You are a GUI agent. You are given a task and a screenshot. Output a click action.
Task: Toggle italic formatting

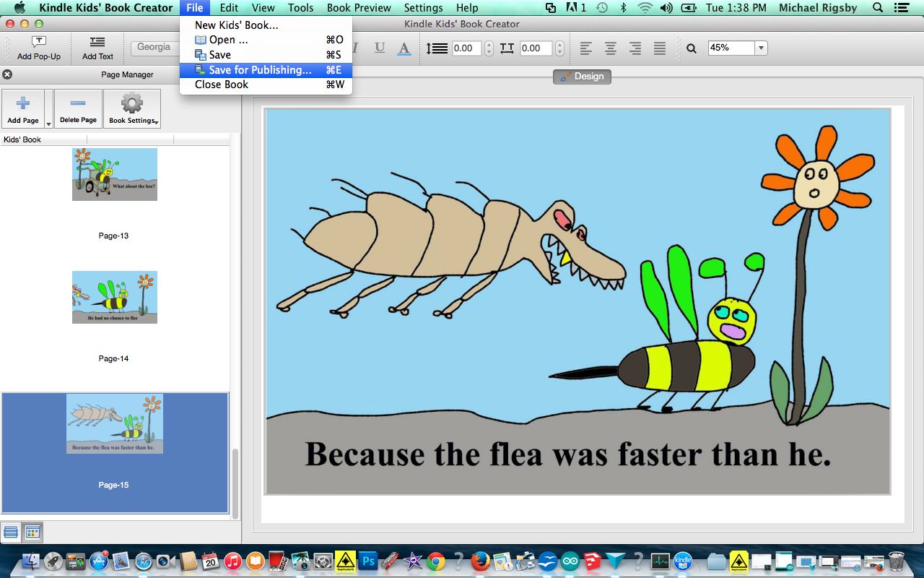click(x=356, y=48)
